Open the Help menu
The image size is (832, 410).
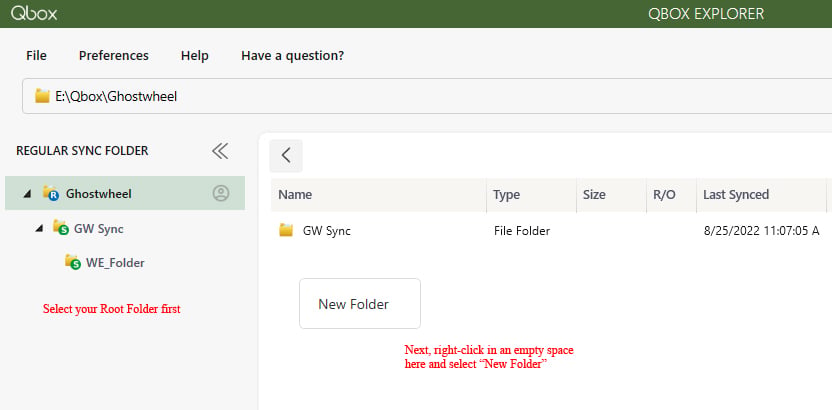(194, 56)
